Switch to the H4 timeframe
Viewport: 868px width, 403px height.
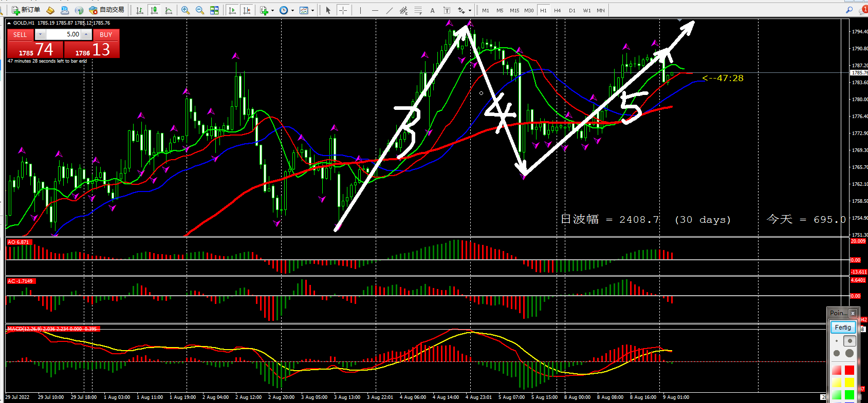pyautogui.click(x=558, y=10)
